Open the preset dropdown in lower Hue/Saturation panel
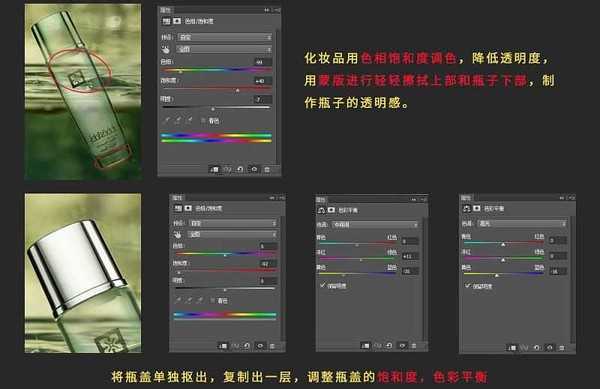Viewport: 600px width, 389px height. click(x=233, y=223)
